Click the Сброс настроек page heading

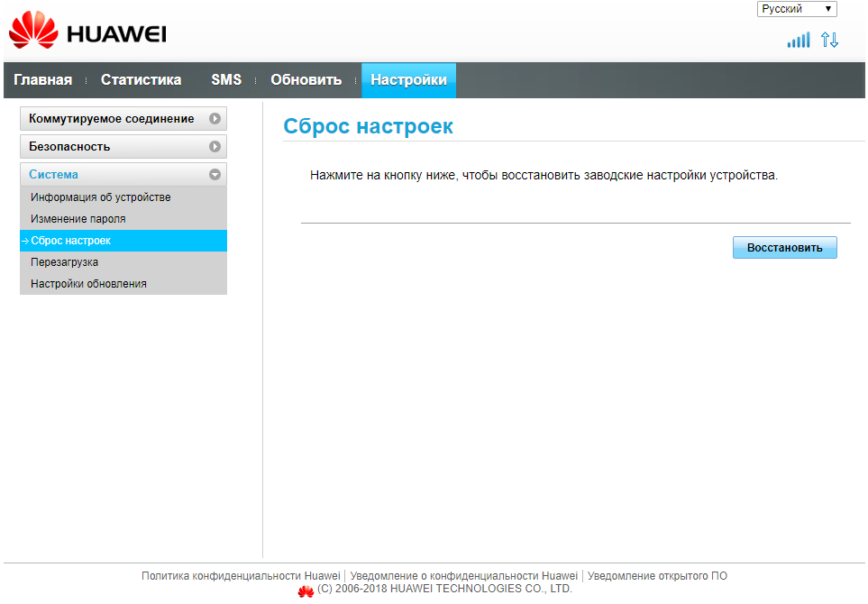[368, 126]
